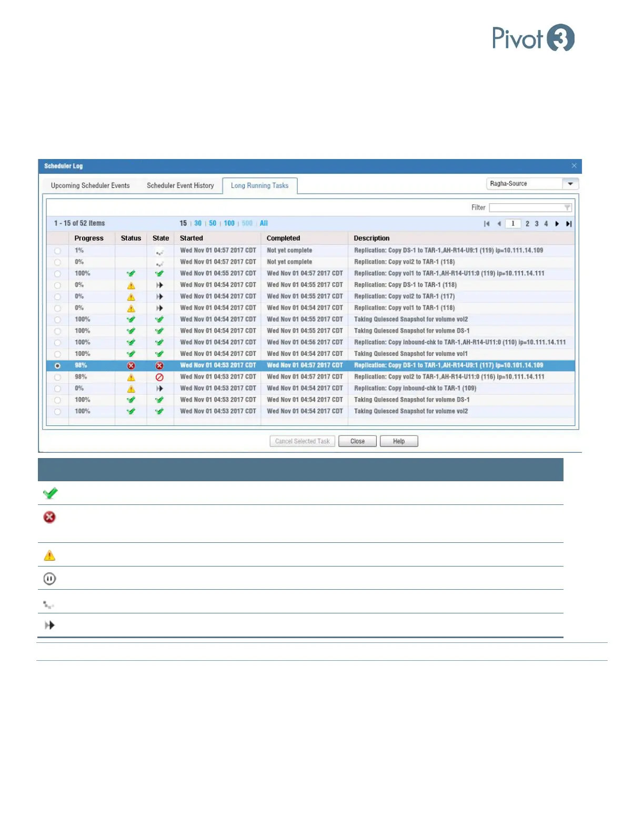Show 30 items per page
The height and width of the screenshot is (834, 644).
click(198, 223)
